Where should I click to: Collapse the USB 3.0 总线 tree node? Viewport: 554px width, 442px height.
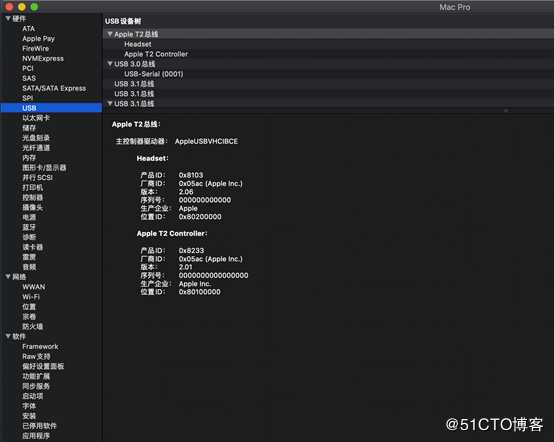tap(110, 64)
